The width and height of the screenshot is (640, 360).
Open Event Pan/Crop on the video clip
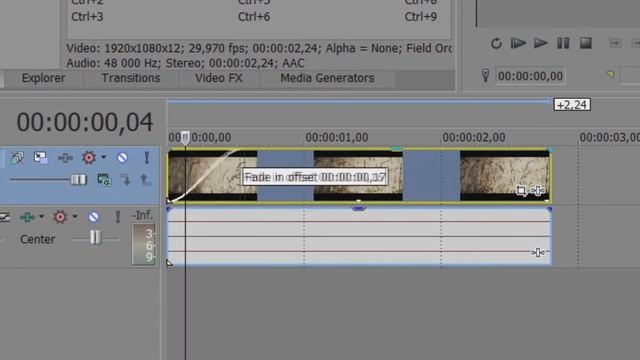click(521, 190)
